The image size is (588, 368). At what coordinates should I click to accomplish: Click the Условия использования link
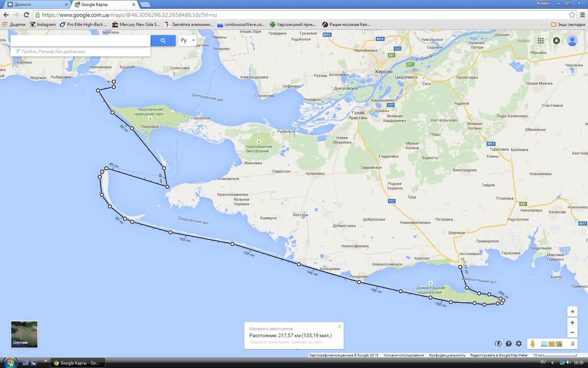[403, 355]
